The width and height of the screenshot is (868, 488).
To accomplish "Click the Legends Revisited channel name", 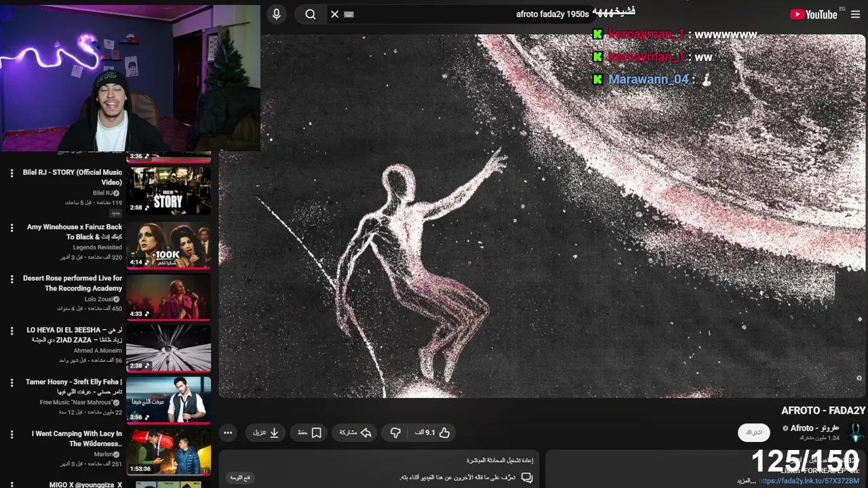I will 98,247.
